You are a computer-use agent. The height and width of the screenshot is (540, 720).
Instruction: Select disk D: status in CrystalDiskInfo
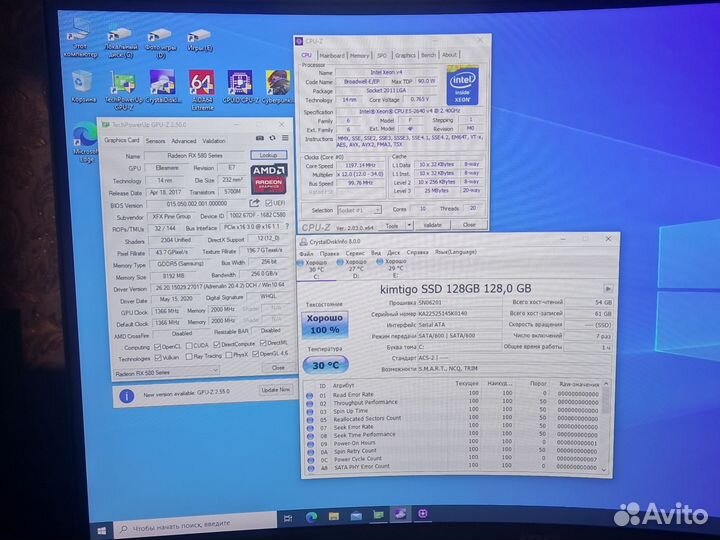point(353,268)
